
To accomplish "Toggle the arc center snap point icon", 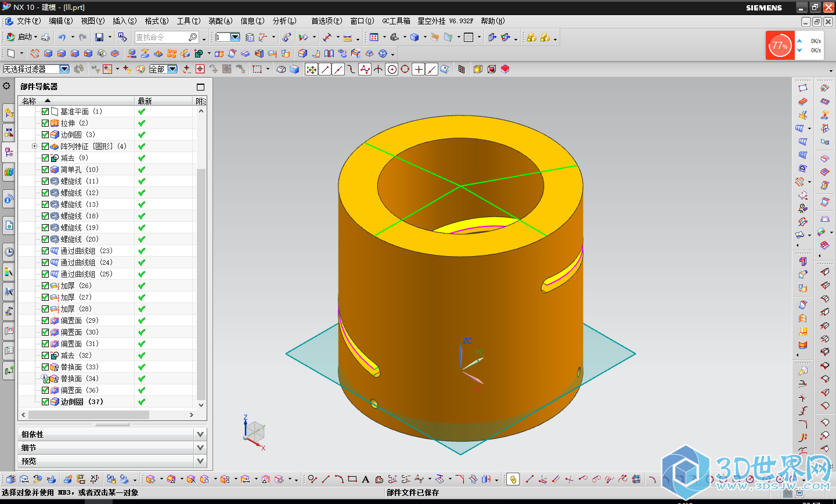I will pos(392,69).
